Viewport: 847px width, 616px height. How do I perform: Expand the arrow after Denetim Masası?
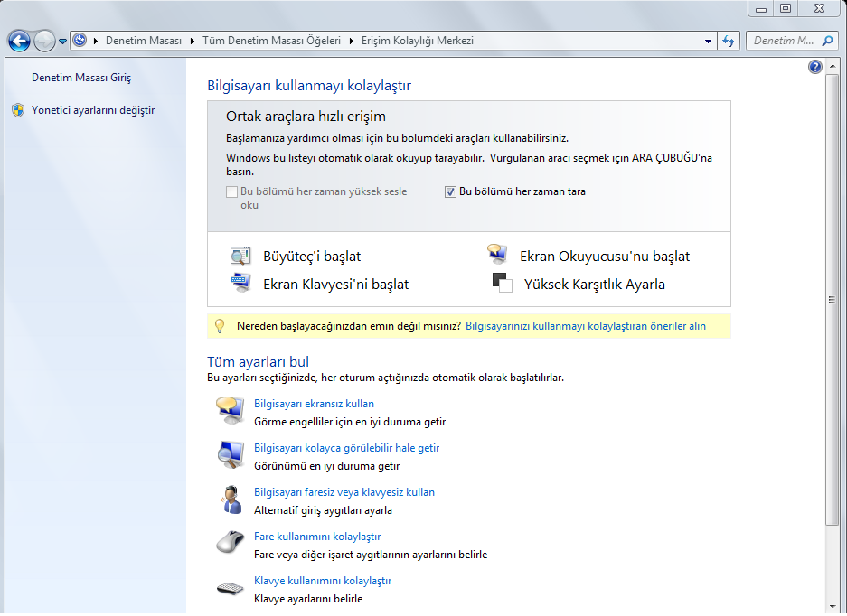(193, 41)
